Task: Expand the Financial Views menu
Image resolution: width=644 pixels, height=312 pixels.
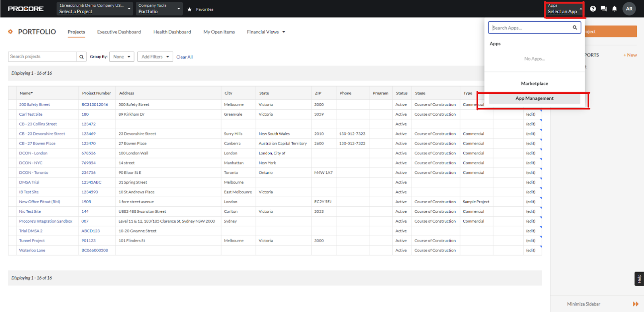Action: click(x=266, y=32)
